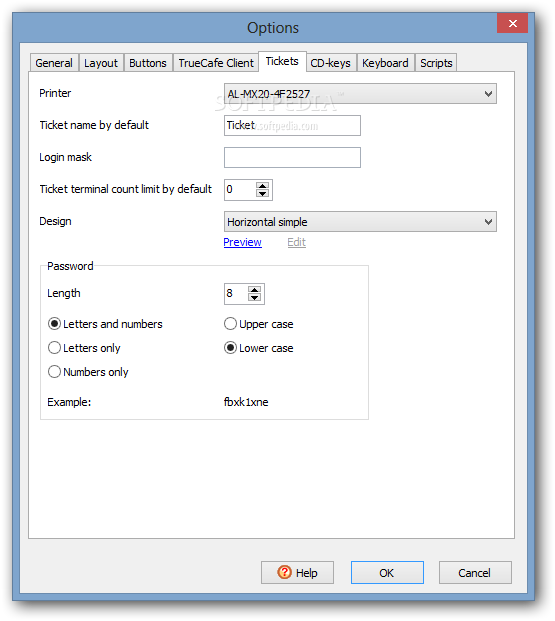Click the Help question mark icon
Viewport: 555px width, 621px height.
pyautogui.click(x=284, y=572)
